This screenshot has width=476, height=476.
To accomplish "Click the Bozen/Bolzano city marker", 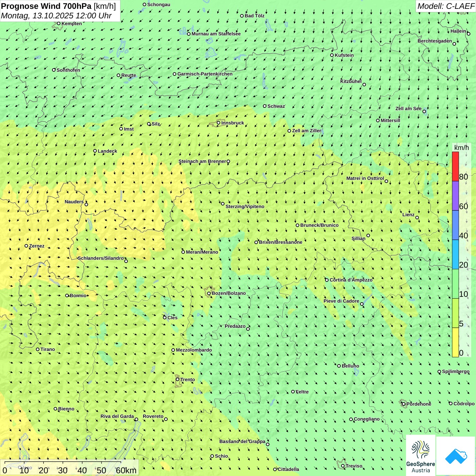I will [209, 293].
